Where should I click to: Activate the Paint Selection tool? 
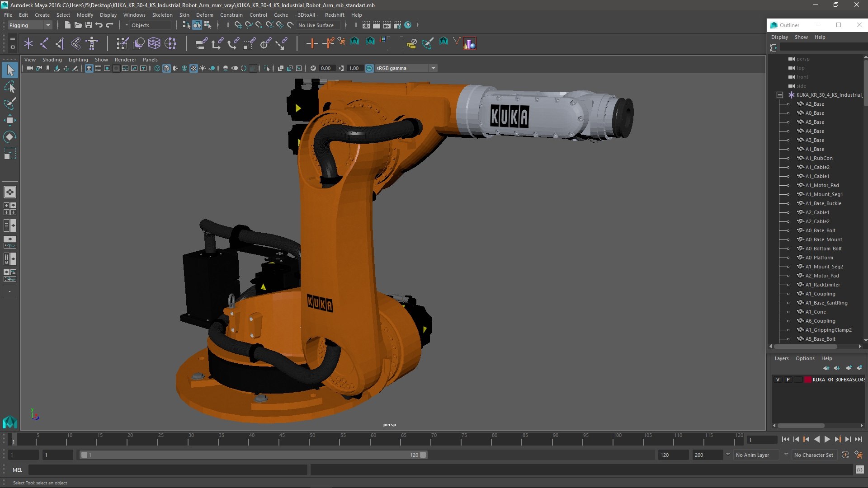10,103
